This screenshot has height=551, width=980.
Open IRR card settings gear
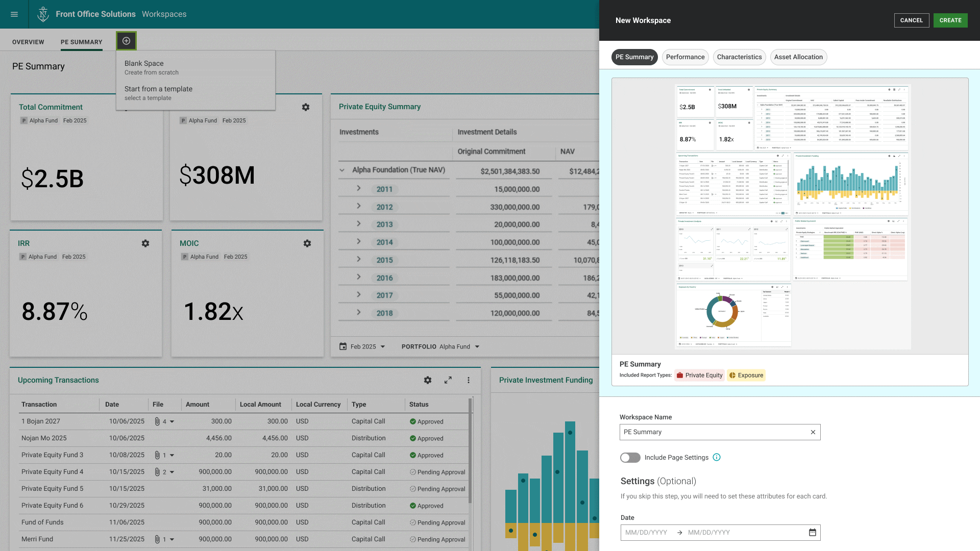pyautogui.click(x=145, y=244)
